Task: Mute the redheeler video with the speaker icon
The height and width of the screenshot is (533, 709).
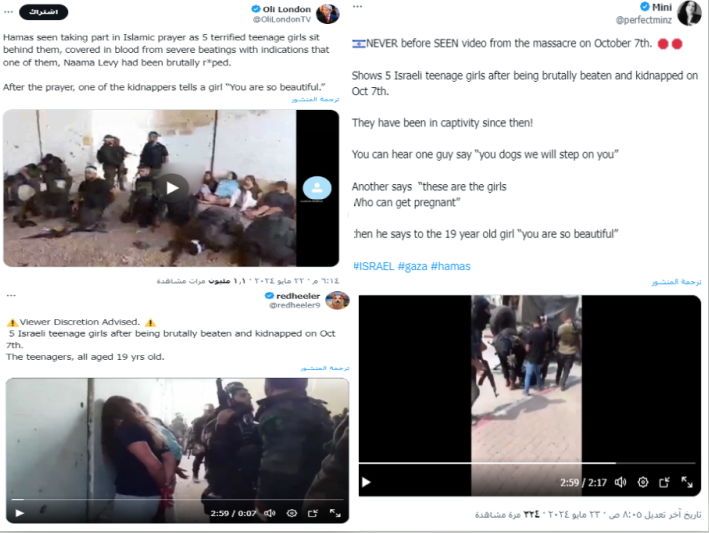Action: pyautogui.click(x=269, y=513)
